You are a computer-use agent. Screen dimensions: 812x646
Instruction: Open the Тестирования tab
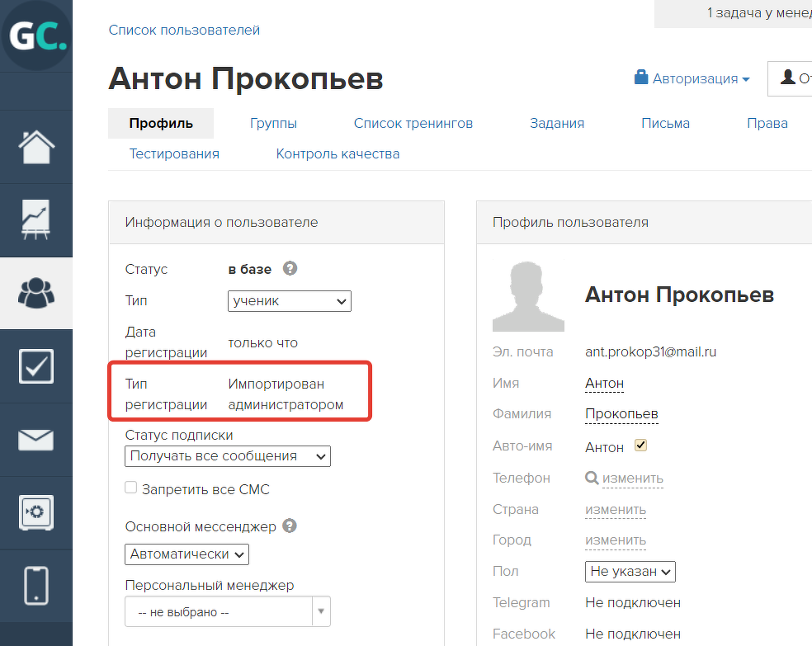pos(174,153)
